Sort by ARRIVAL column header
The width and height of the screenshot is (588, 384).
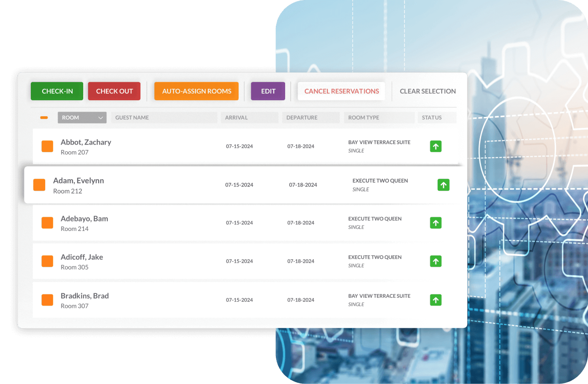point(249,118)
